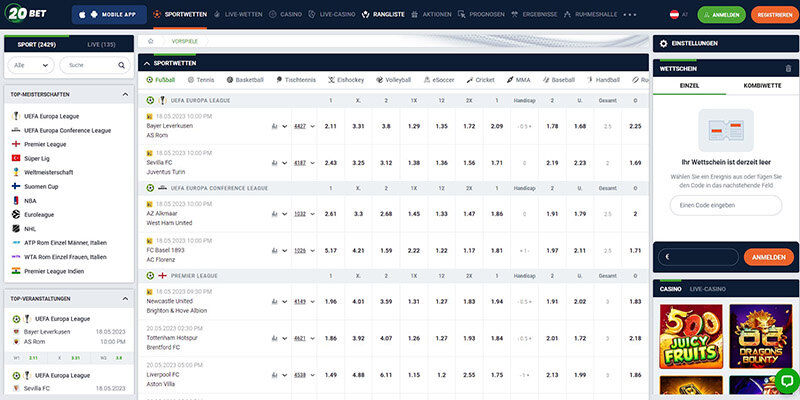Click the search magnifier icon

click(x=121, y=65)
